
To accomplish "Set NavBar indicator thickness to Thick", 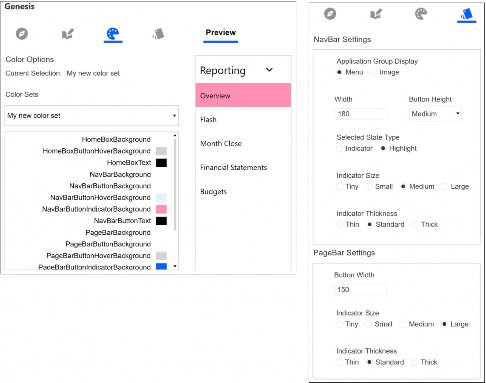I will pos(415,224).
